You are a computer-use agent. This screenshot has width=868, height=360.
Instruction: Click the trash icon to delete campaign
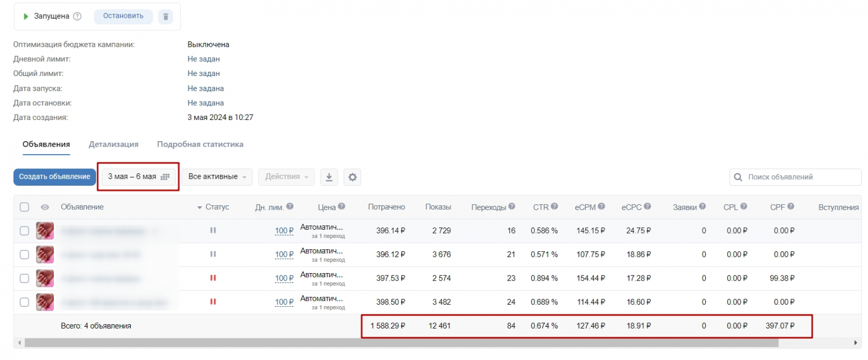(x=165, y=16)
